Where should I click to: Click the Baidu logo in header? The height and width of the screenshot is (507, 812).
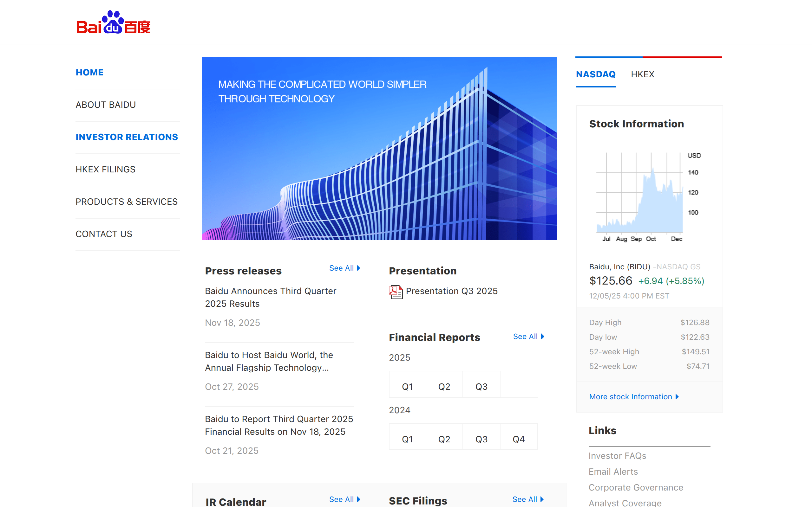(x=114, y=22)
